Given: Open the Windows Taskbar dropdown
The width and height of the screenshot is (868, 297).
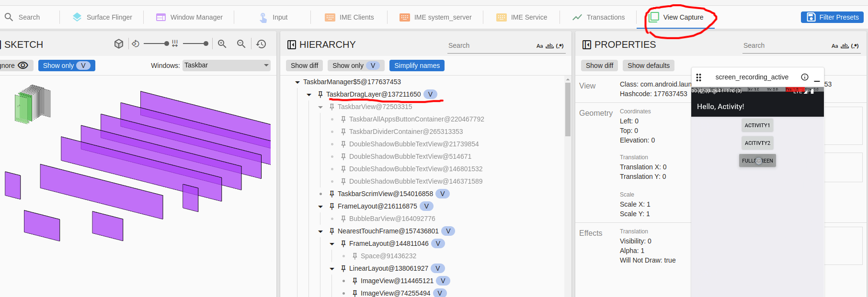Looking at the screenshot, I should (x=226, y=66).
